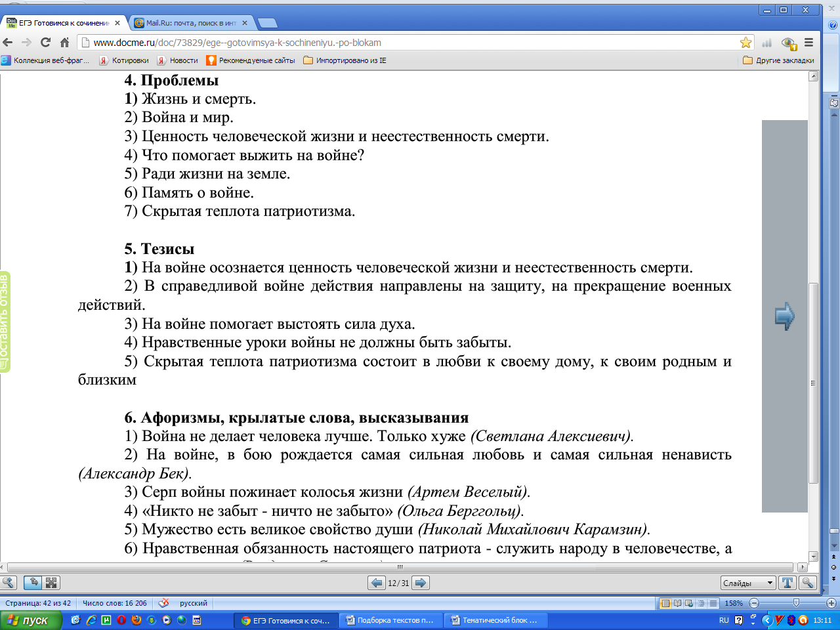Click the ЕГЭ Готовимся taskbar button
840x630 pixels.
(x=286, y=620)
